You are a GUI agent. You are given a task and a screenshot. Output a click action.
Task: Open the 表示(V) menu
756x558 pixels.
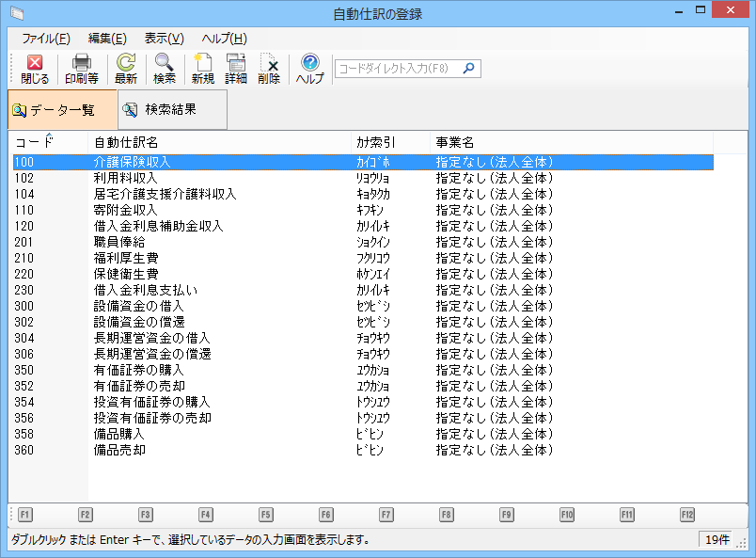164,39
